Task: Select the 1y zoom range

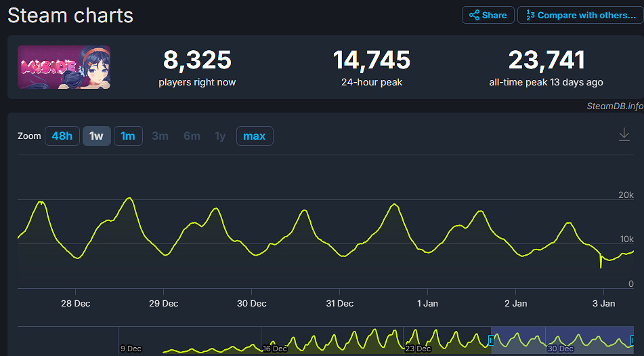Action: click(220, 136)
